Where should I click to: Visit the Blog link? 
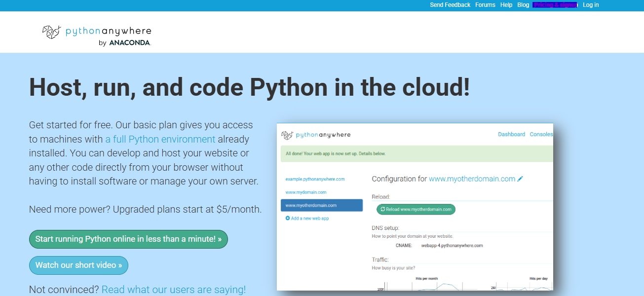click(523, 5)
